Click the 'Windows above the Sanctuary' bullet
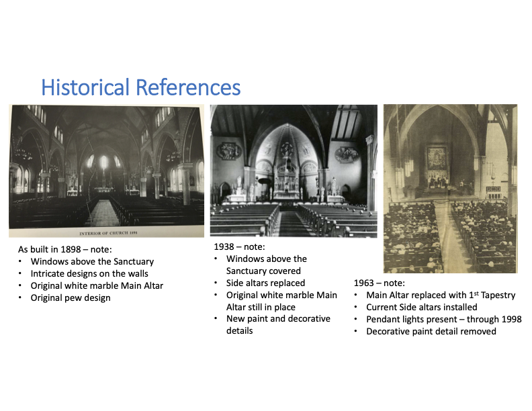 coord(92,261)
